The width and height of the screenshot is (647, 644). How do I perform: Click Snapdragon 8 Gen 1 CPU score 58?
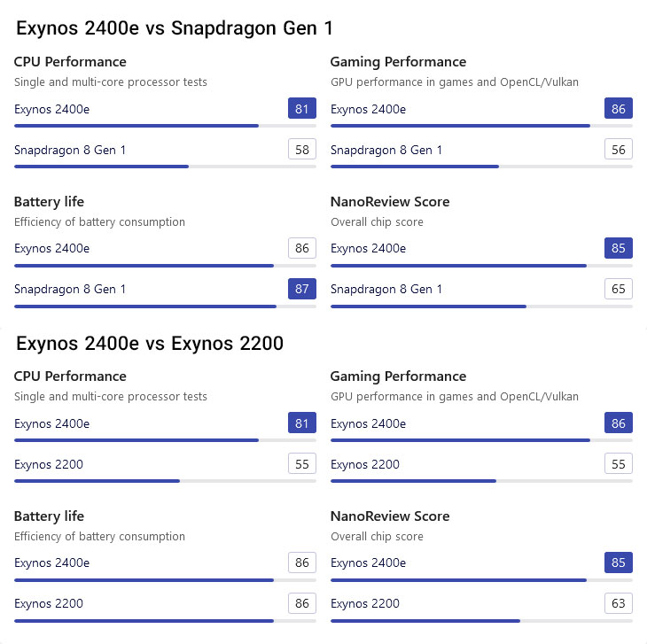(x=301, y=150)
